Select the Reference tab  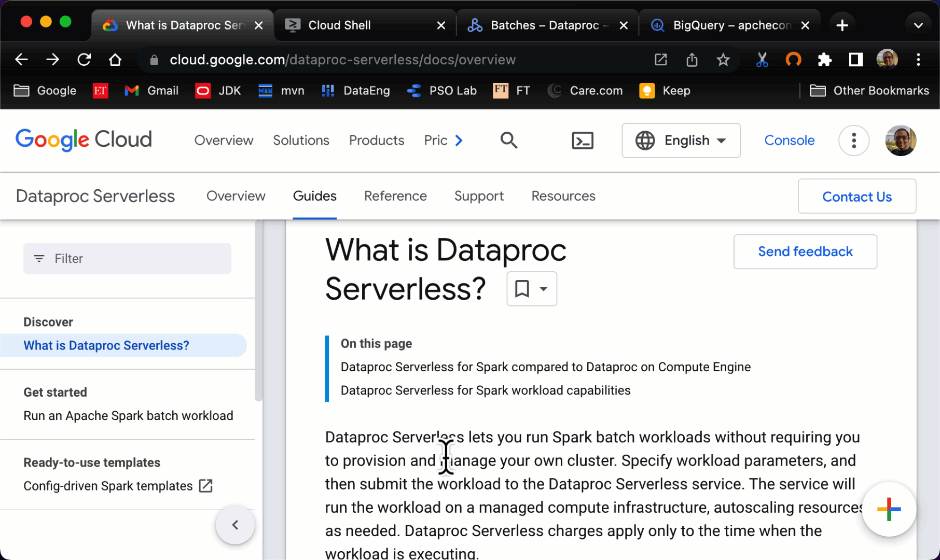(395, 196)
